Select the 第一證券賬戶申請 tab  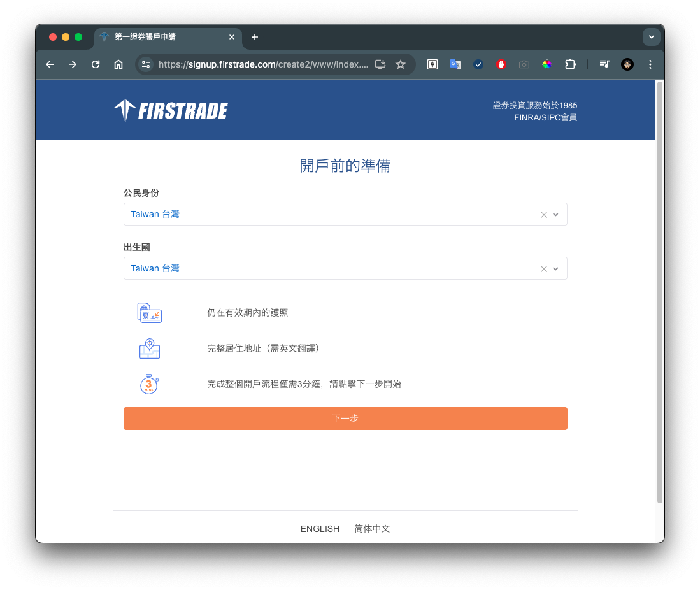[x=168, y=37]
